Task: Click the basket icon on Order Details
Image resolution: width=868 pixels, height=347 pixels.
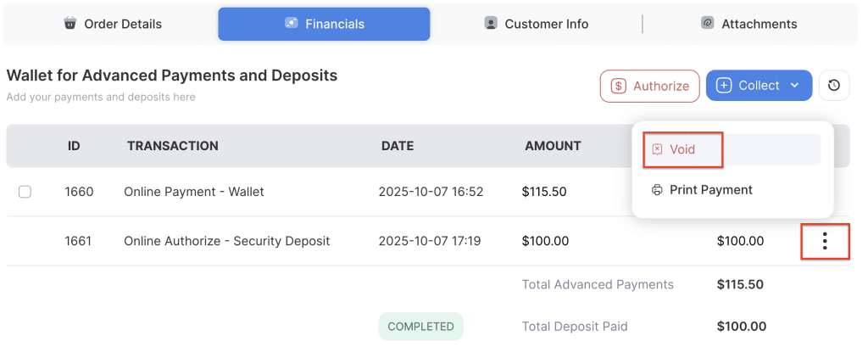Action: [x=70, y=24]
